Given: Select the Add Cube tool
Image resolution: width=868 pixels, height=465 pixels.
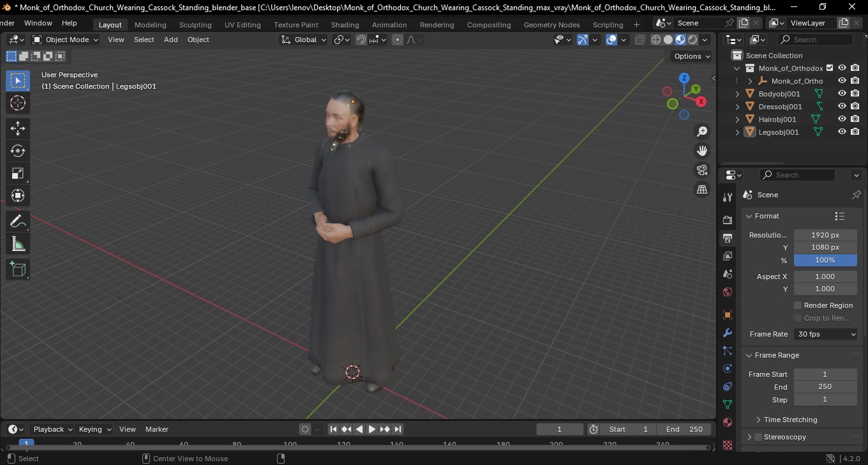Looking at the screenshot, I should click(18, 270).
